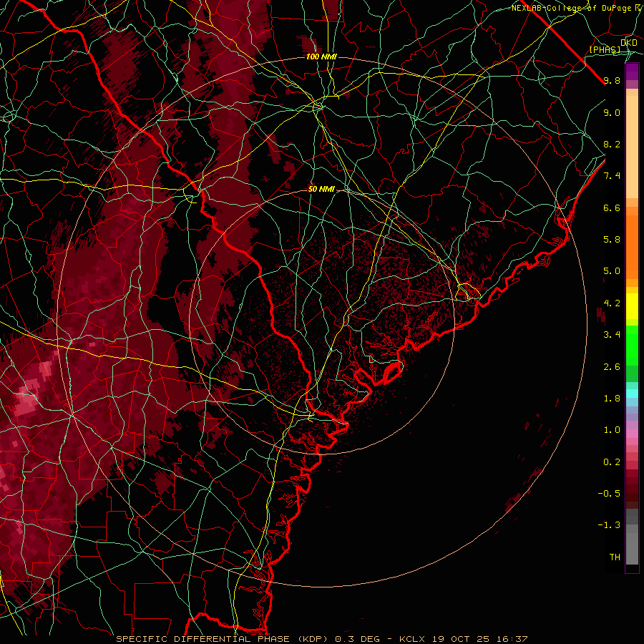
Task: Click the "50 NMI" range ring label
Action: [x=321, y=189]
